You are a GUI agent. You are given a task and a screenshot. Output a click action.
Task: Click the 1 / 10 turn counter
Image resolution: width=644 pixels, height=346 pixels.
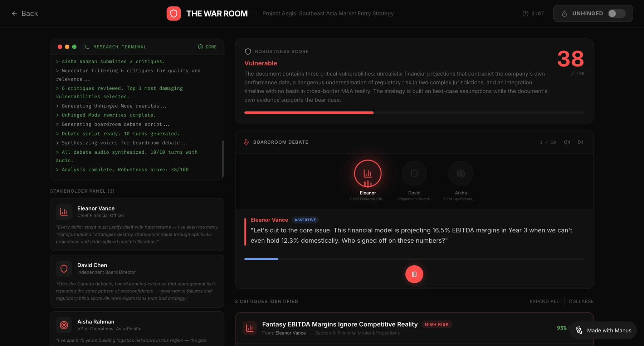tap(548, 142)
